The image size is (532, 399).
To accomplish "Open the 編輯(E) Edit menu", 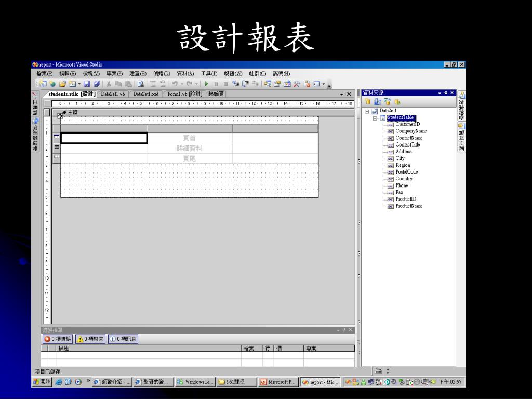I will point(68,73).
